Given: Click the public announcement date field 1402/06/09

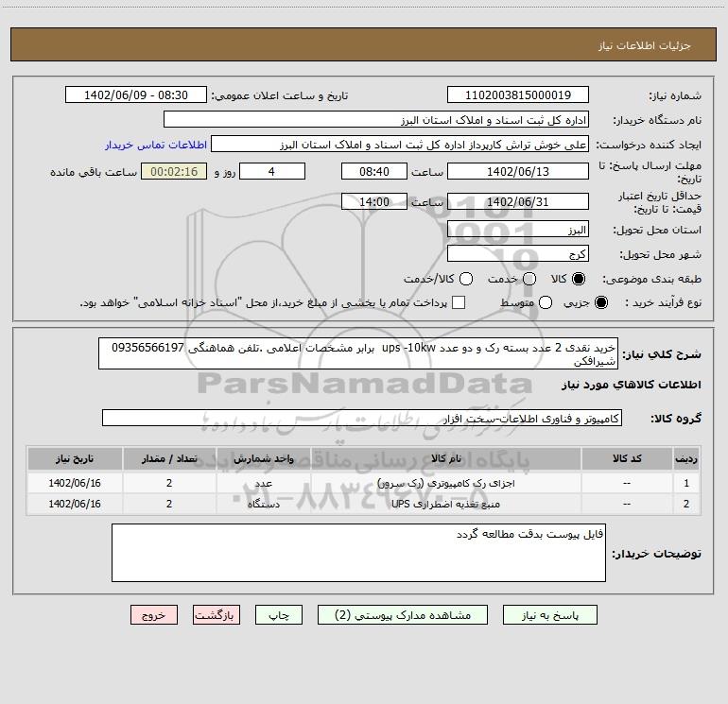Looking at the screenshot, I should tap(136, 95).
